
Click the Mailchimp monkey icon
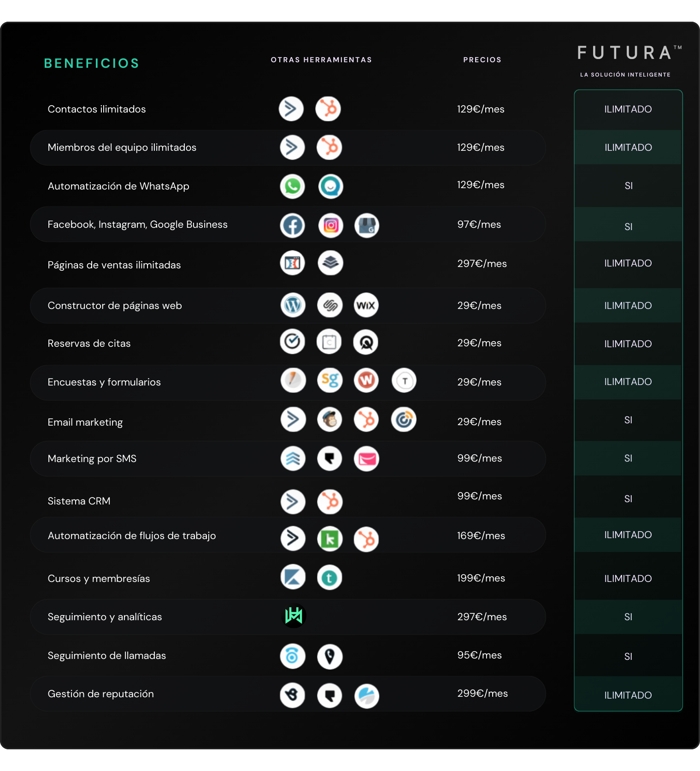point(329,420)
